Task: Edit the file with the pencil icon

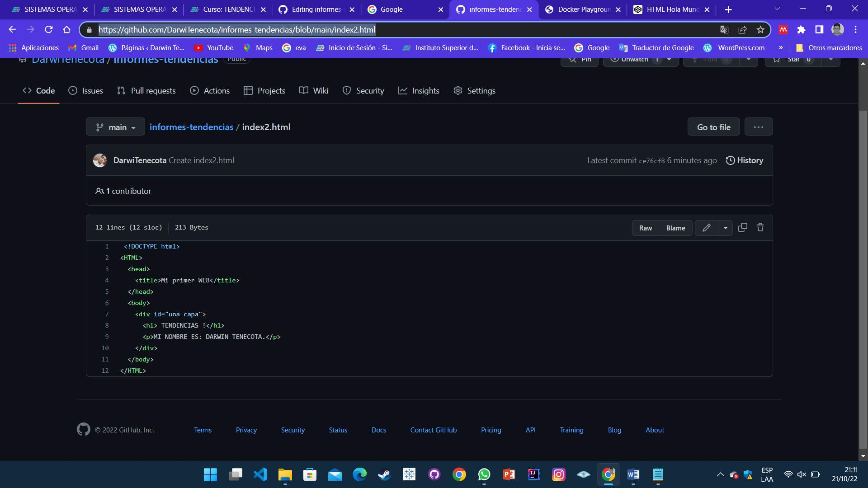Action: (707, 227)
